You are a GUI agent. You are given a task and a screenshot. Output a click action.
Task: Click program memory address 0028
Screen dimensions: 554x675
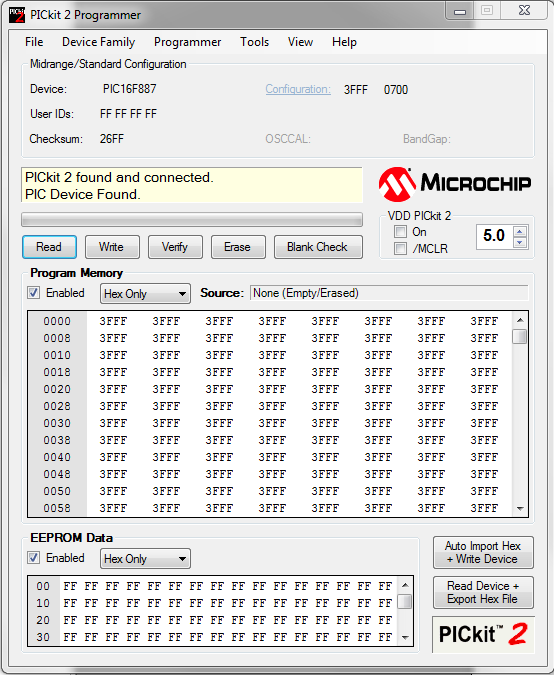(x=57, y=406)
